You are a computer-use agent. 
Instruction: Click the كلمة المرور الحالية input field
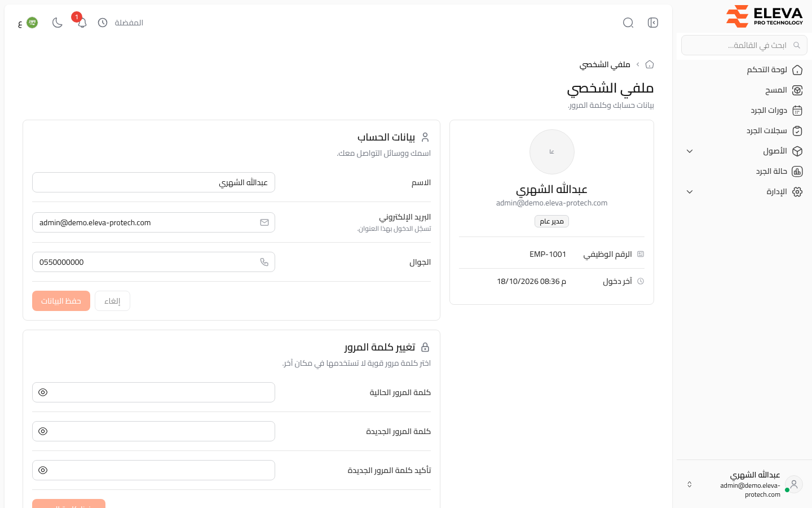pyautogui.click(x=153, y=392)
